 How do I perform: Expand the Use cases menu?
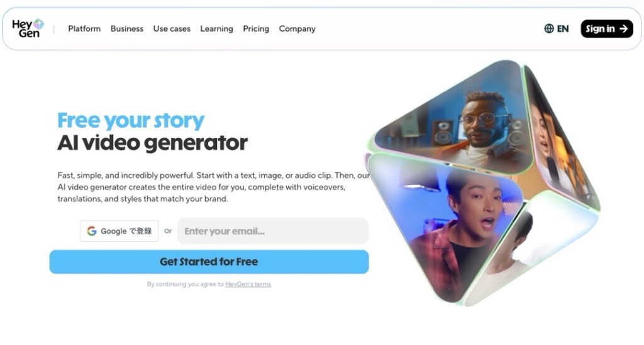coord(172,29)
